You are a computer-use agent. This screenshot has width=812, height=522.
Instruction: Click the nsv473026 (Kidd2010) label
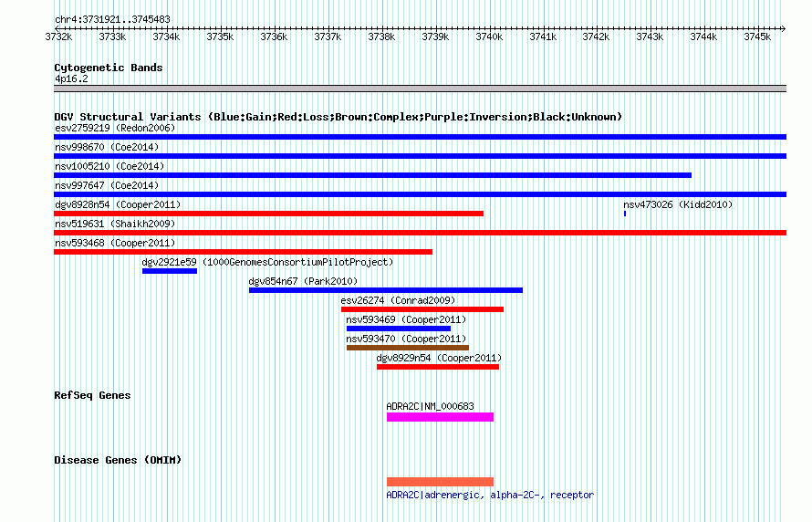pyautogui.click(x=678, y=204)
